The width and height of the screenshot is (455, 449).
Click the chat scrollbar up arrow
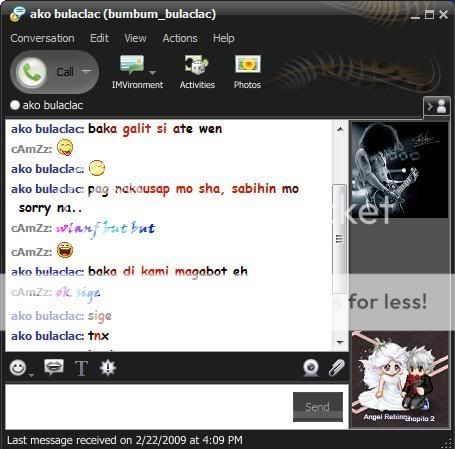[x=340, y=129]
